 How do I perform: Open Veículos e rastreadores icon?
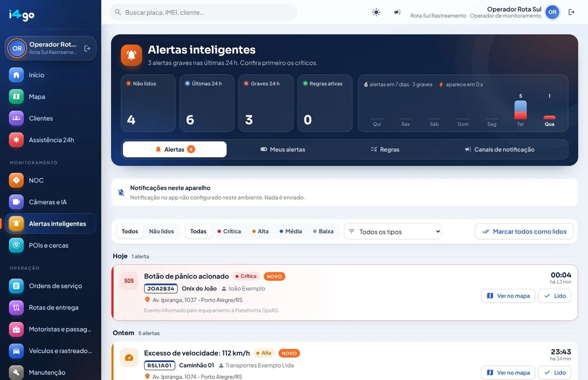pos(16,351)
